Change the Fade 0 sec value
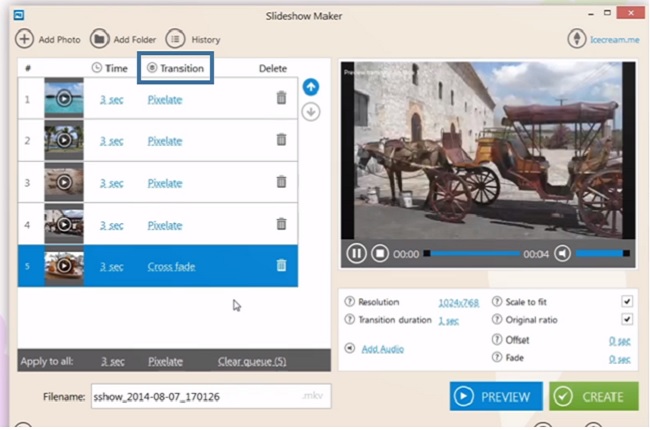 (619, 359)
